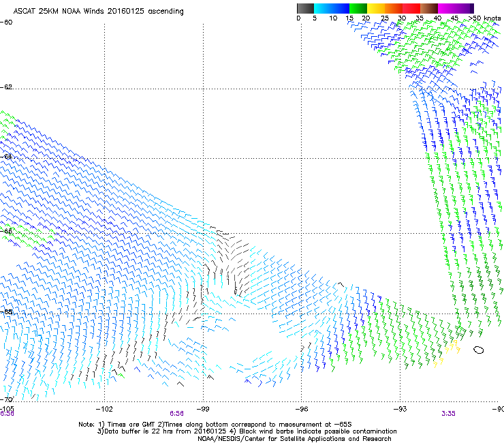Click the '-68' latitude axis label

6,312
